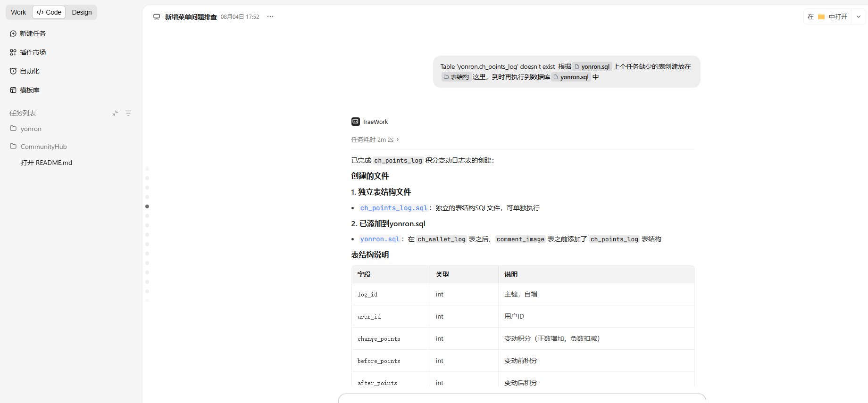The image size is (868, 403).
Task: Click the message input box at bottom
Action: pyautogui.click(x=522, y=398)
